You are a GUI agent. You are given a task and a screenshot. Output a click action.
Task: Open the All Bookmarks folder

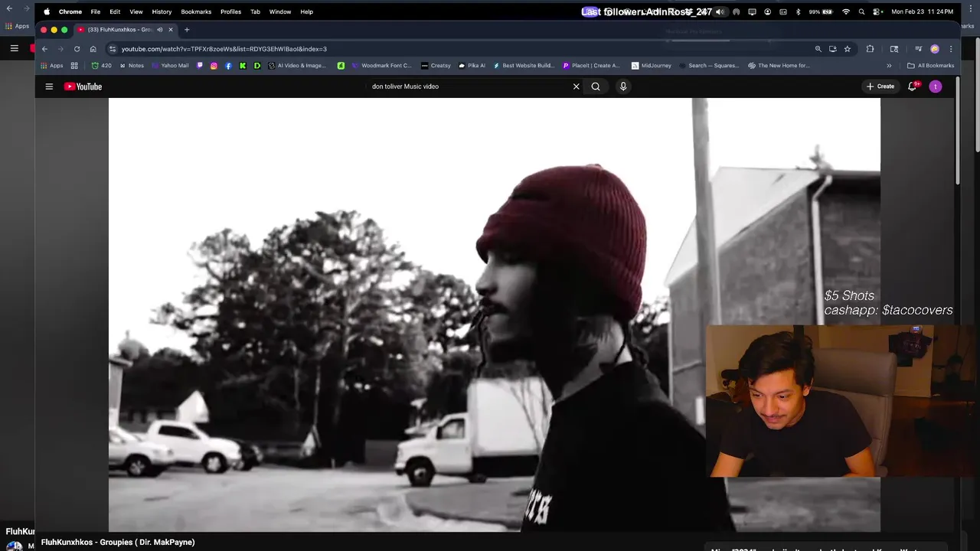930,66
